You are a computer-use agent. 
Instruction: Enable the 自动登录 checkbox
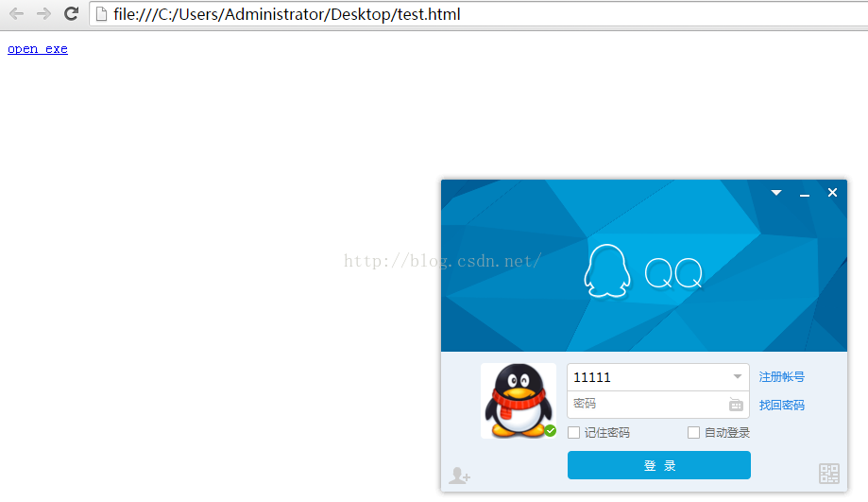[693, 433]
